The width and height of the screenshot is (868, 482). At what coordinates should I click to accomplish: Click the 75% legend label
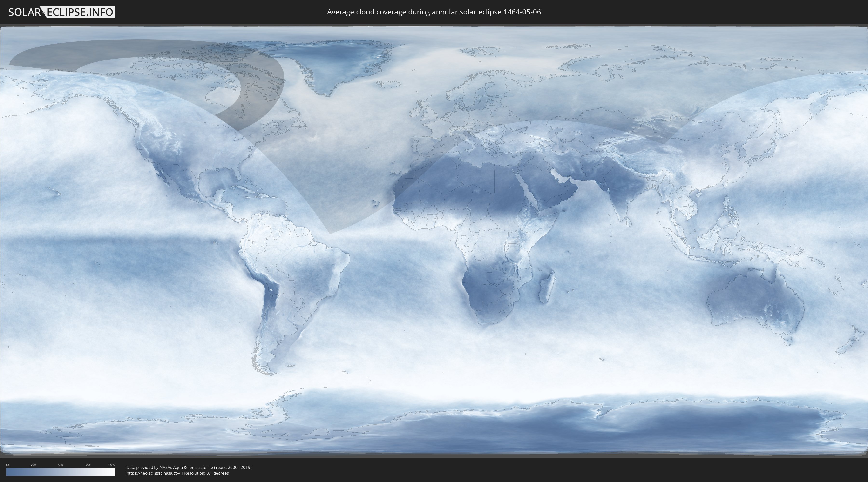coord(88,465)
